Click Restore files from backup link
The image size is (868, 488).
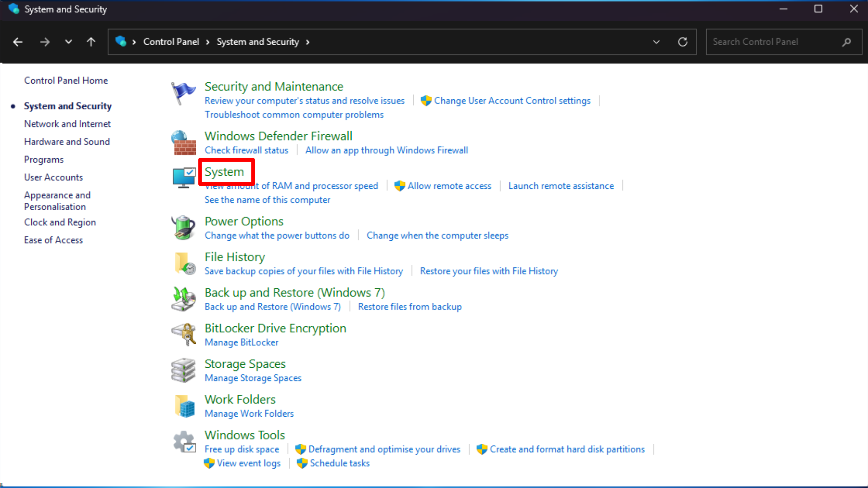410,307
